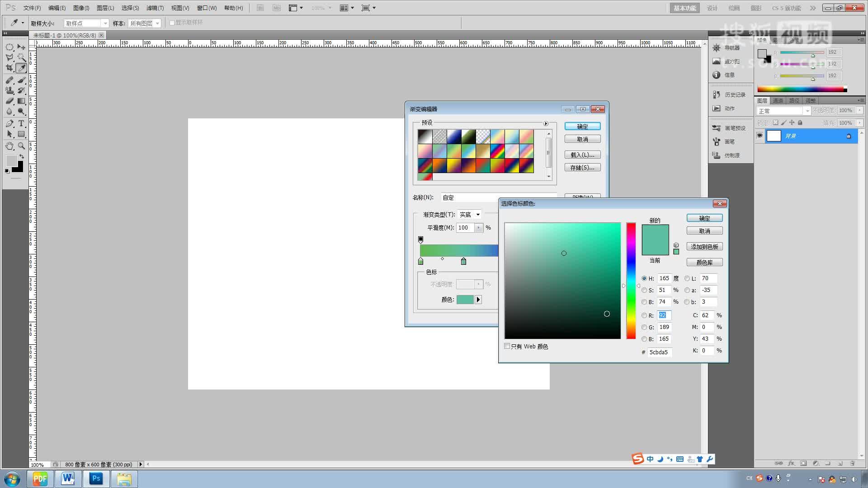Select the Crop tool in the toolbox
The image size is (868, 488).
coord(9,68)
